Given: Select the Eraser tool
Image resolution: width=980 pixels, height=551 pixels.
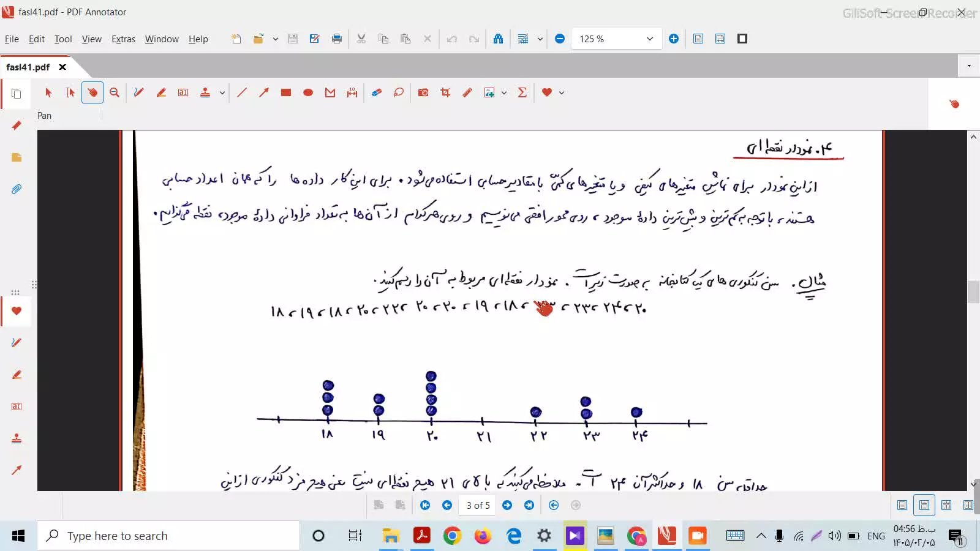Looking at the screenshot, I should (x=377, y=92).
